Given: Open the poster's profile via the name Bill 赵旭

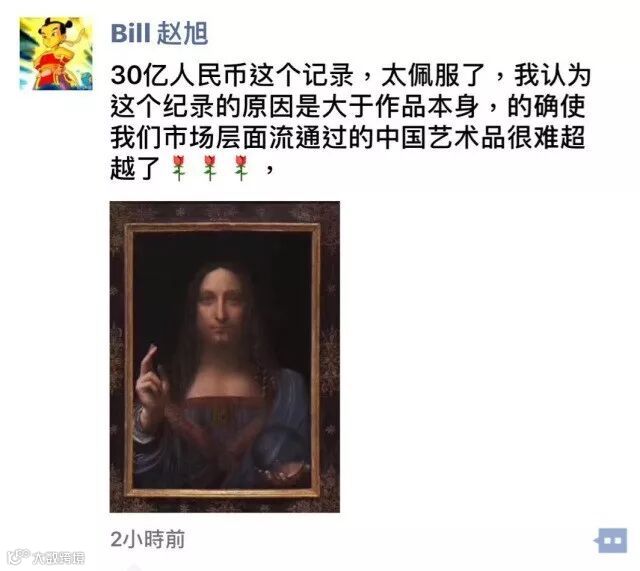Looking at the screenshot, I should (159, 33).
